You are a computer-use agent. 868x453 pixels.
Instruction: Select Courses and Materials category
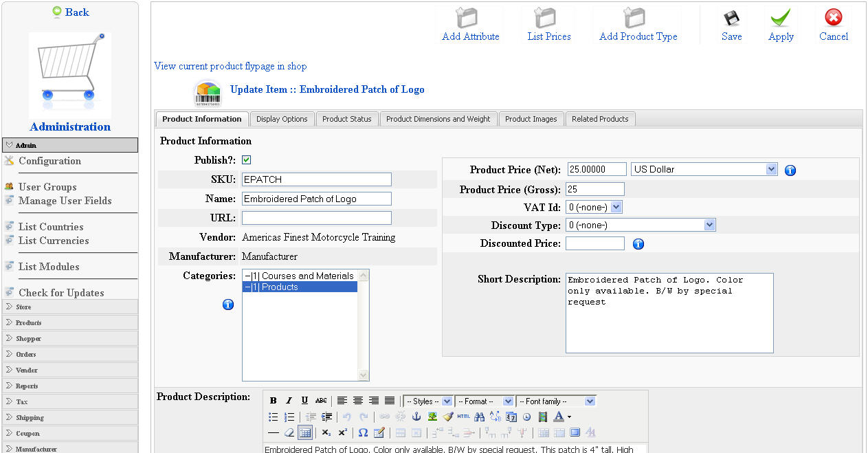click(x=299, y=276)
